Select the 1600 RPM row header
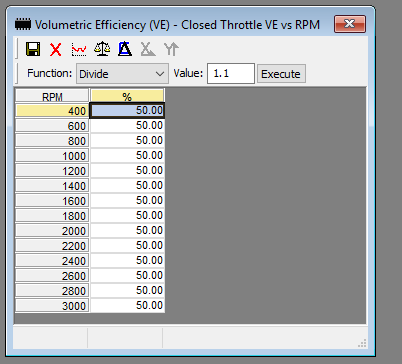The width and height of the screenshot is (402, 364). 52,201
